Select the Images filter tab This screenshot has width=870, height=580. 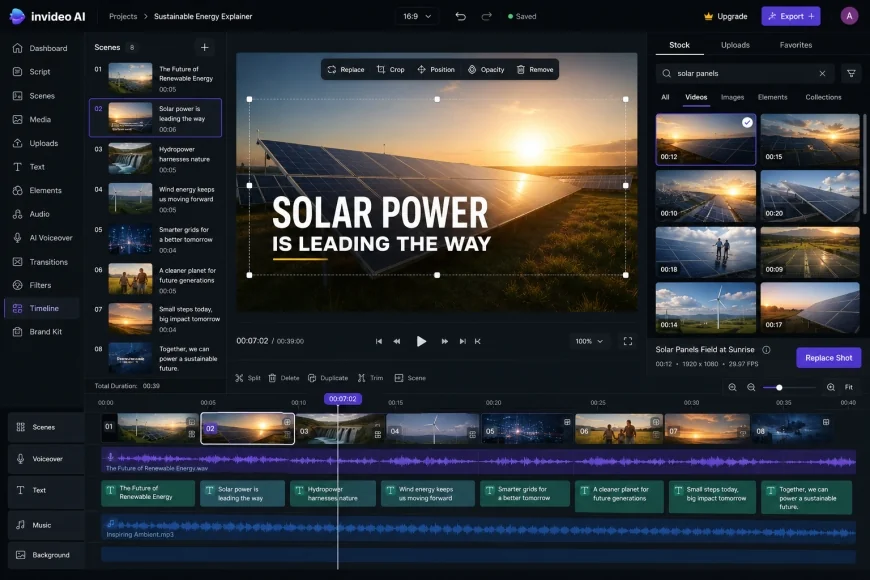[732, 97]
